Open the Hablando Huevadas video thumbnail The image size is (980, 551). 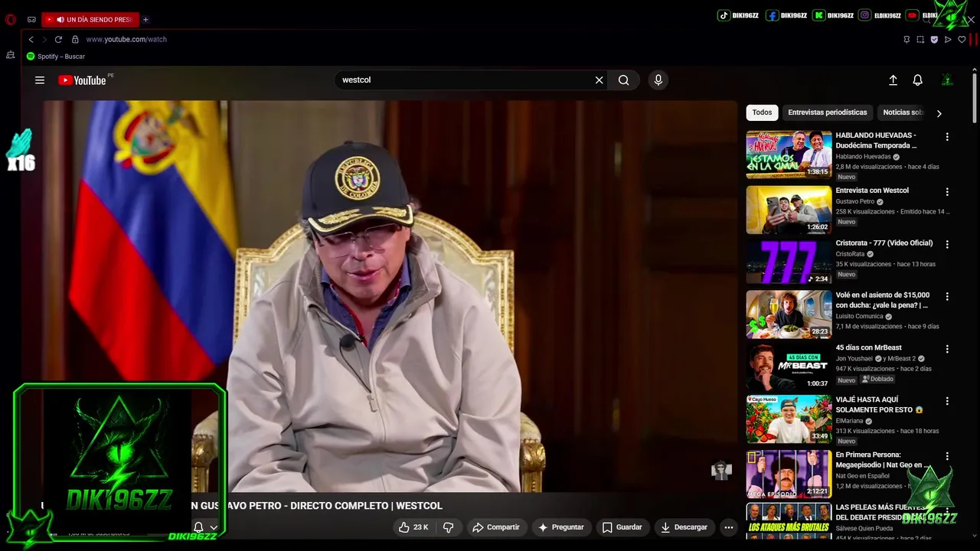click(789, 155)
